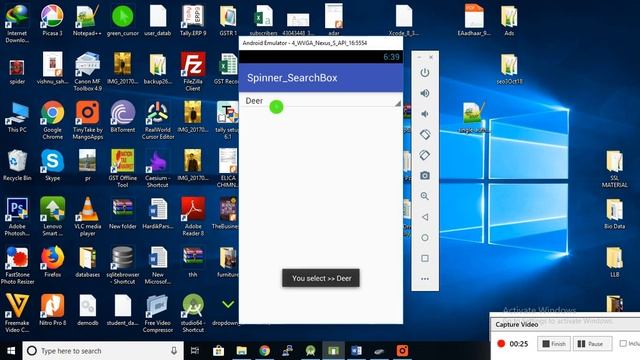Screen dimensions: 640x360
Task: Open Android Studio from taskbar
Action: 311,351
